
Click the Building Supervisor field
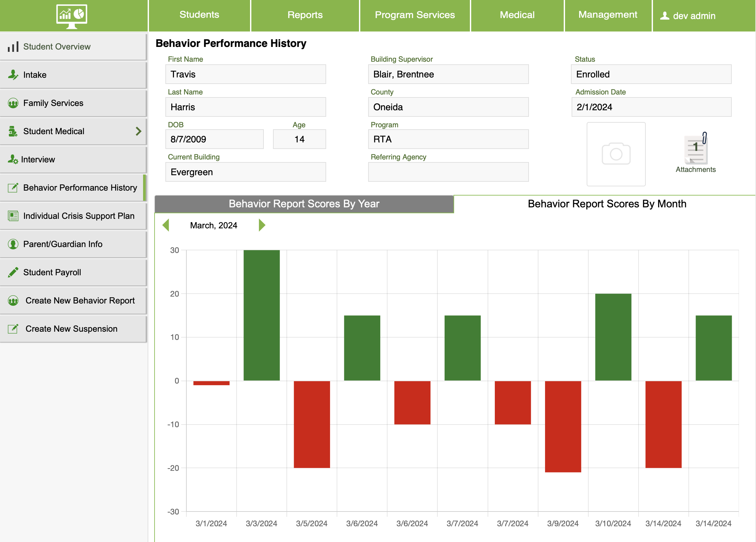[x=448, y=74]
